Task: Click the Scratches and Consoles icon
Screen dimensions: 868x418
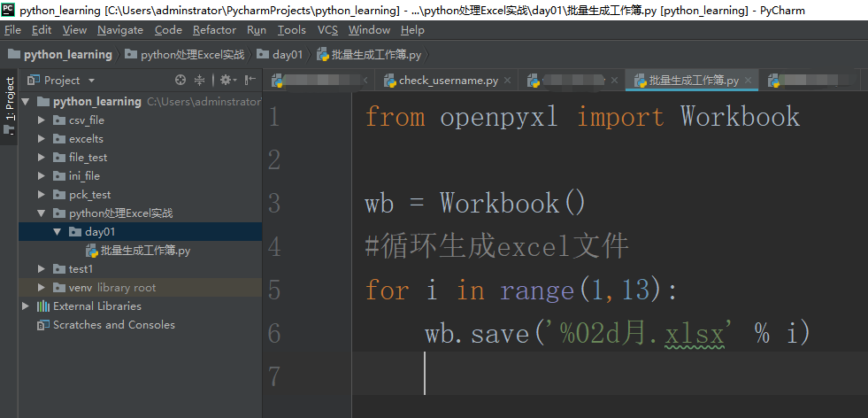Action: tap(42, 325)
